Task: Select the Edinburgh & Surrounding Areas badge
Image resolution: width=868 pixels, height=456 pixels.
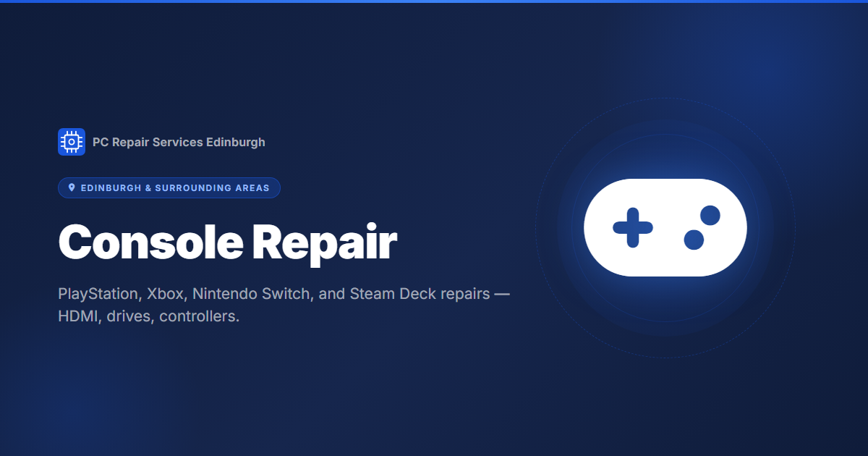Action: tap(169, 187)
